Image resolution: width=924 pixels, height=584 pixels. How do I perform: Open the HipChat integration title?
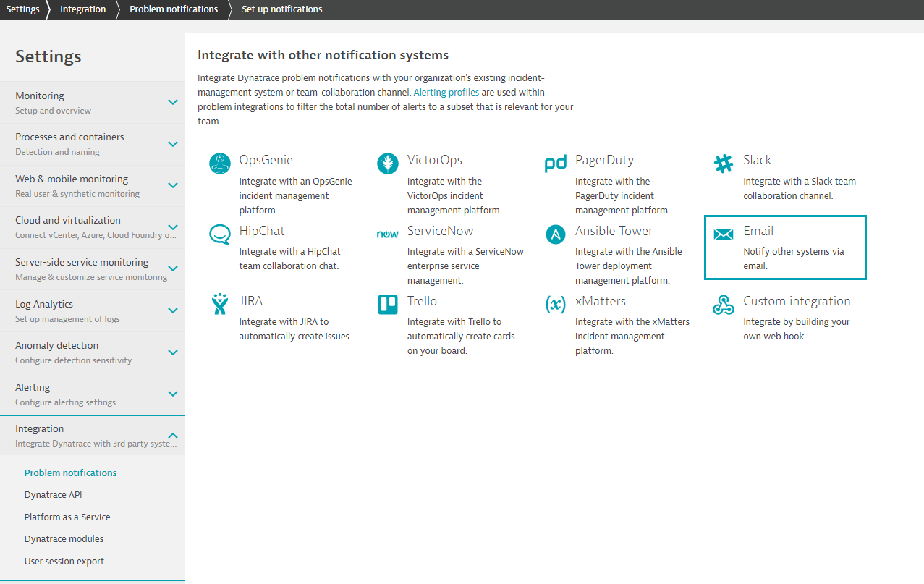click(262, 231)
